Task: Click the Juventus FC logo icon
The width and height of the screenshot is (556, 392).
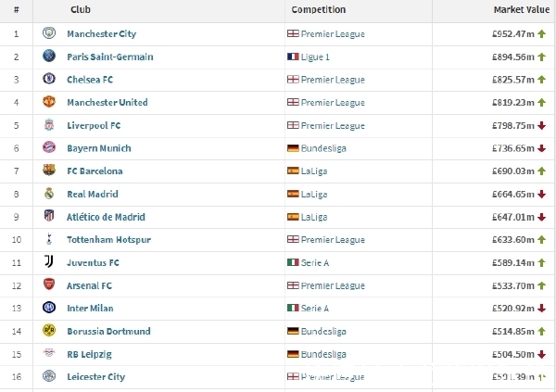Action: click(x=49, y=262)
